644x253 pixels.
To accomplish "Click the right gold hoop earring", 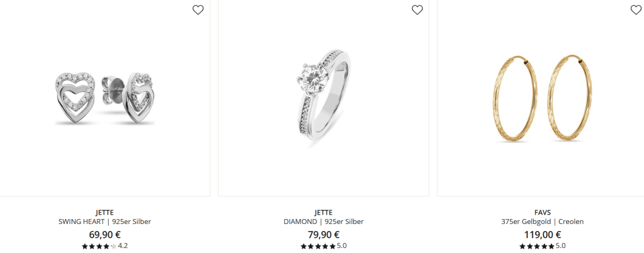I will click(570, 99).
